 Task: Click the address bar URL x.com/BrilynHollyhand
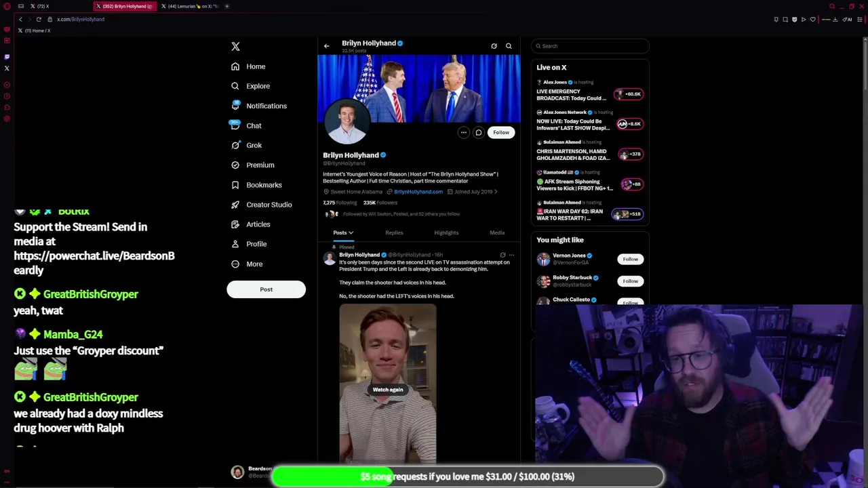pos(81,19)
